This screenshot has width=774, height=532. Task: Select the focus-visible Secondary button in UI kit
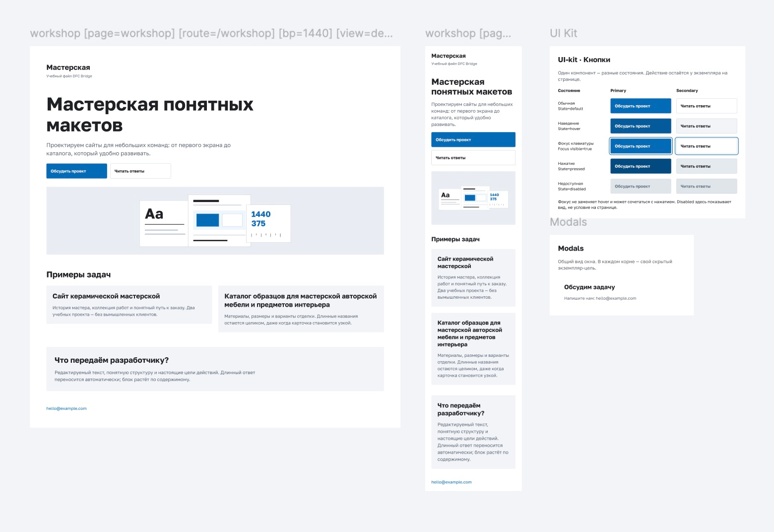pyautogui.click(x=707, y=146)
